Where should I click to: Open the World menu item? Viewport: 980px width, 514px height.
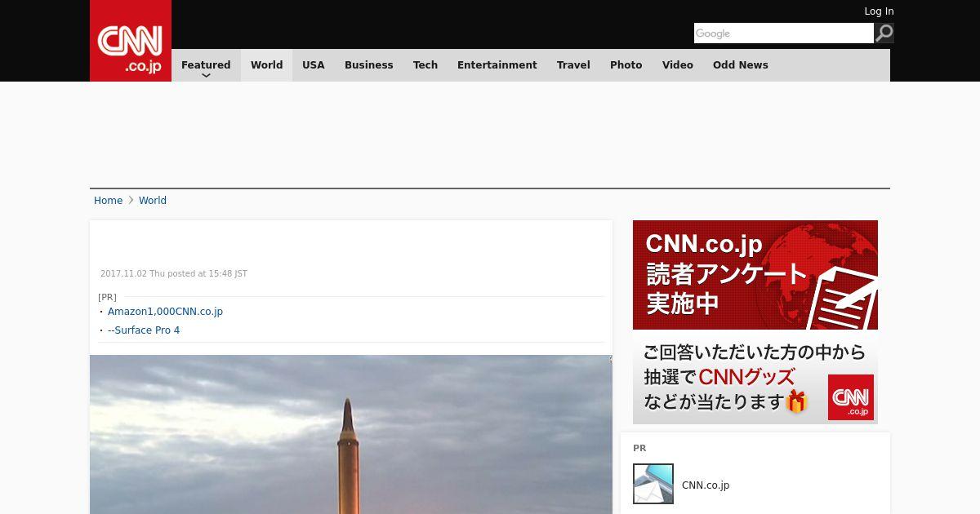266,65
